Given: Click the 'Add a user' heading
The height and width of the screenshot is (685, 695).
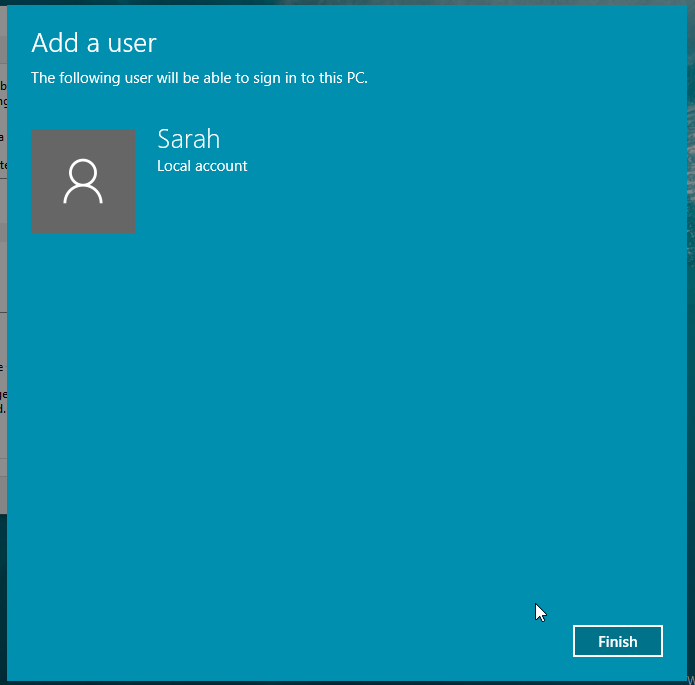Looking at the screenshot, I should coord(94,43).
